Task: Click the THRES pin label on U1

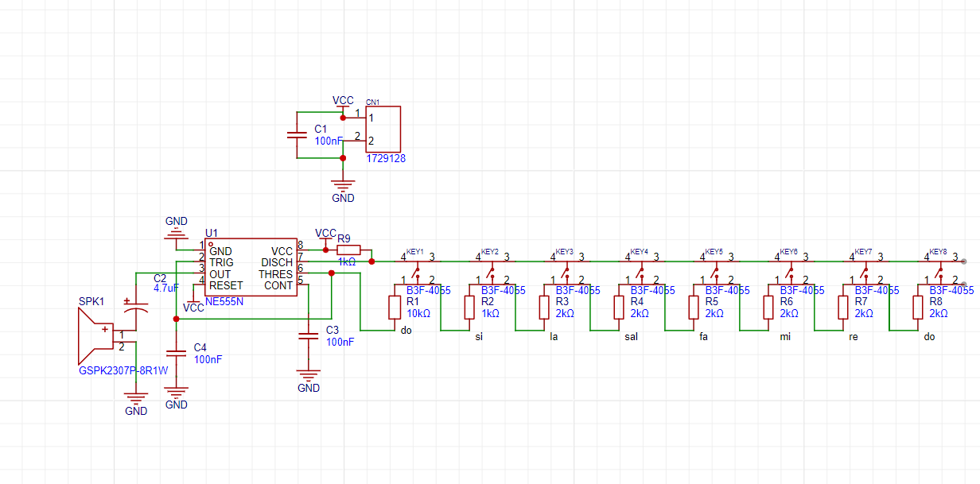Action: click(275, 274)
